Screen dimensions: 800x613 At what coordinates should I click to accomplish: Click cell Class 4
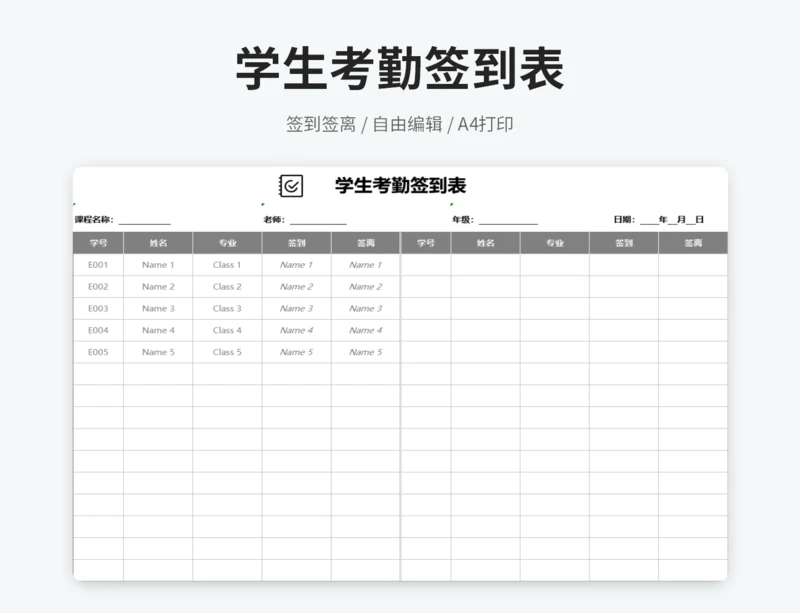coord(227,330)
